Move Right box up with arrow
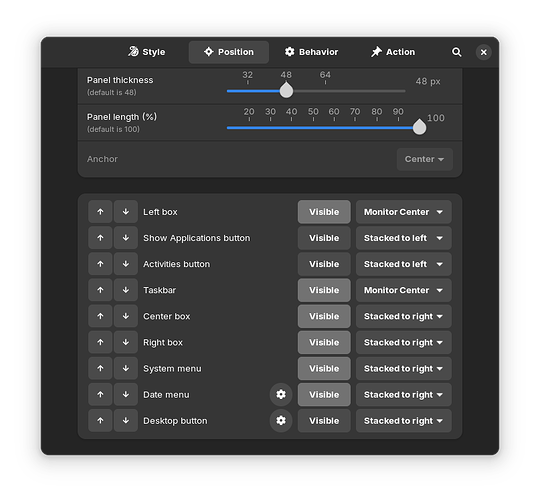This screenshot has height=500, width=540. tap(100, 342)
